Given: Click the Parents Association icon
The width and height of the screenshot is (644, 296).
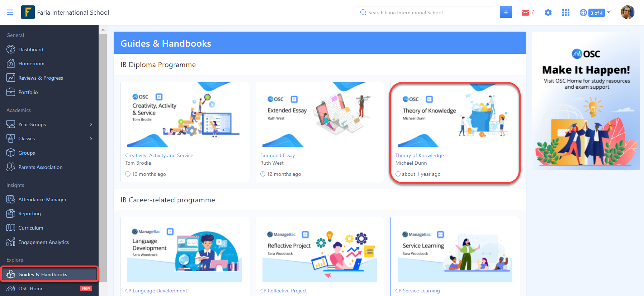Looking at the screenshot, I should pyautogui.click(x=11, y=167).
